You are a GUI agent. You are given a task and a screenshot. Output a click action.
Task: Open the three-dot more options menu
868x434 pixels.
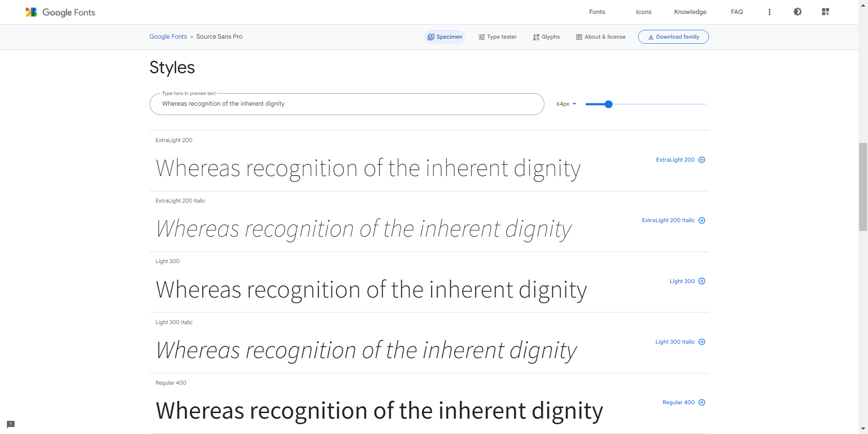coord(770,12)
